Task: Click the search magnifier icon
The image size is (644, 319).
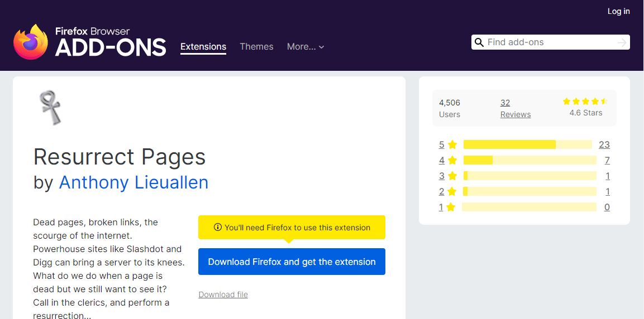Action: tap(479, 42)
